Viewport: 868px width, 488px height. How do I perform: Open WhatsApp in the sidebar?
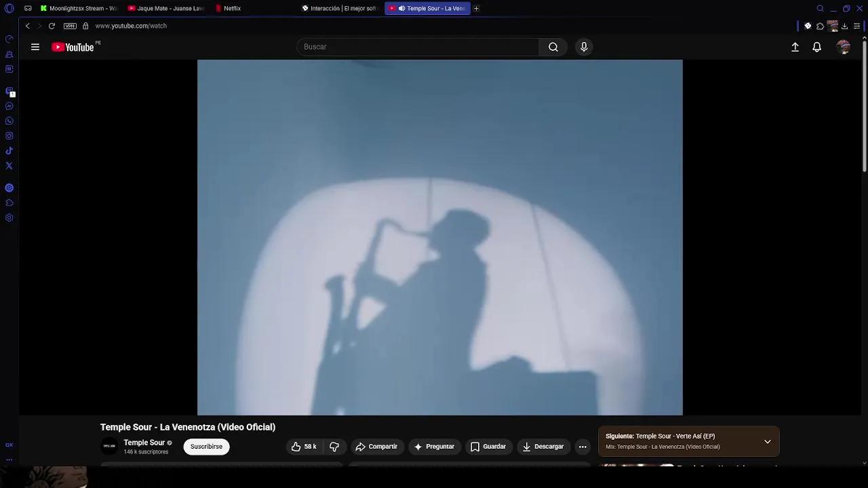(x=9, y=121)
